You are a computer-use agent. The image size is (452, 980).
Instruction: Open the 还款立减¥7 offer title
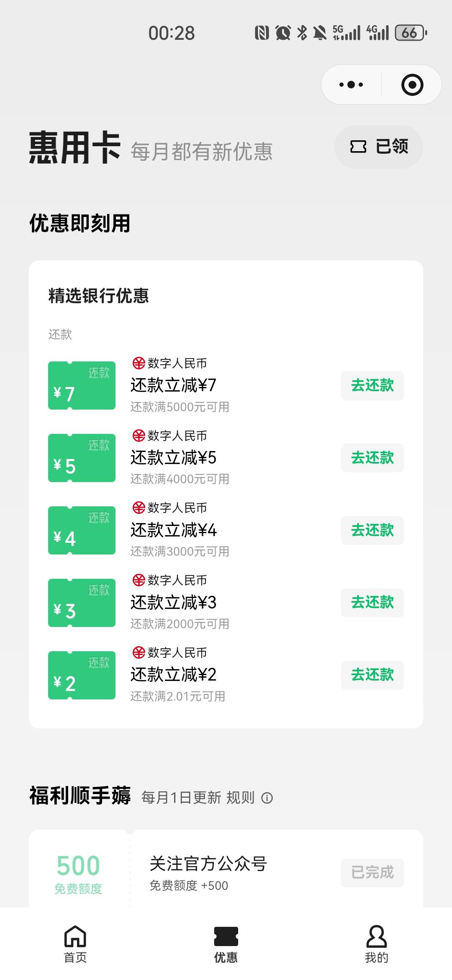pyautogui.click(x=173, y=385)
